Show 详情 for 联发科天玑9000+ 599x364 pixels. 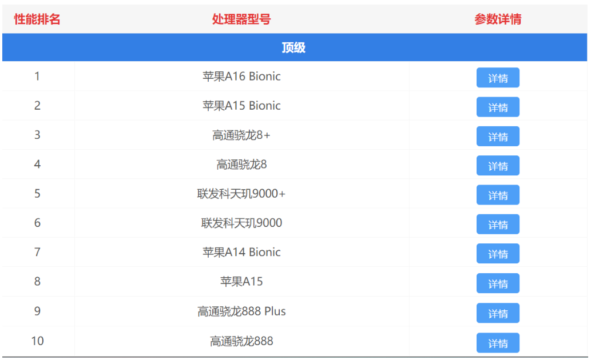(497, 195)
